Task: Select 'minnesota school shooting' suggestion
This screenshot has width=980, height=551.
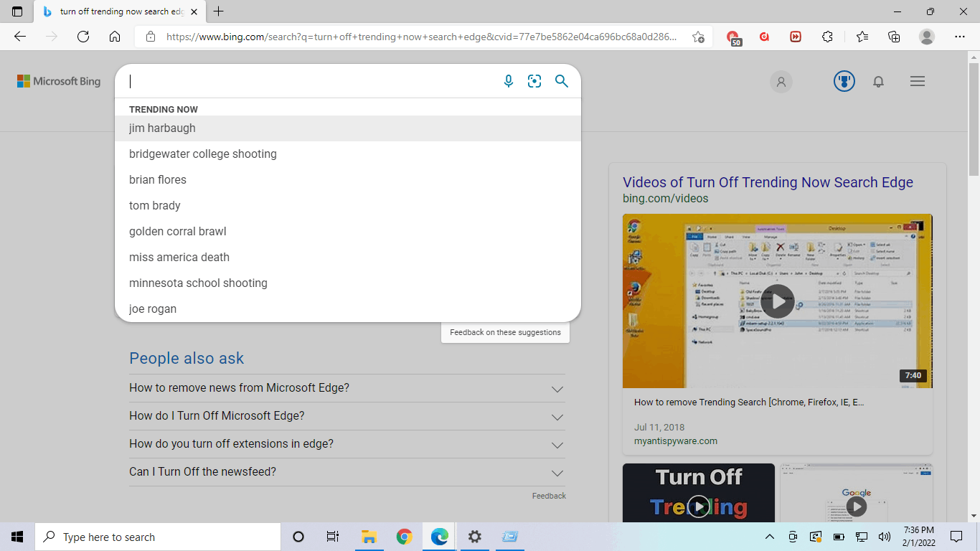Action: tap(348, 283)
